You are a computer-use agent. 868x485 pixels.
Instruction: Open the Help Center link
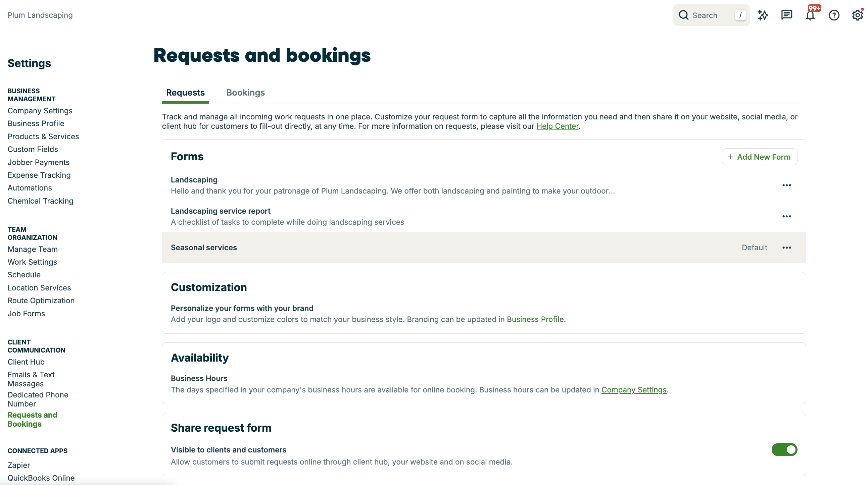557,126
